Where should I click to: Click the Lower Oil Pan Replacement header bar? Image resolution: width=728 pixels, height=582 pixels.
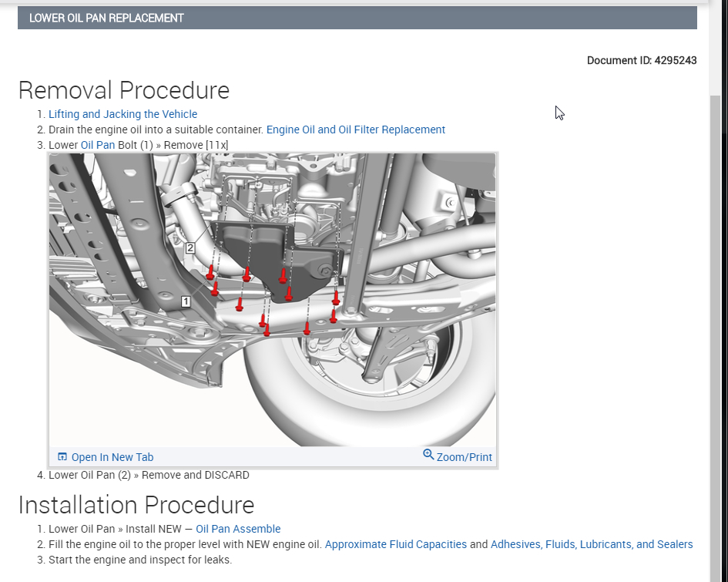click(357, 18)
